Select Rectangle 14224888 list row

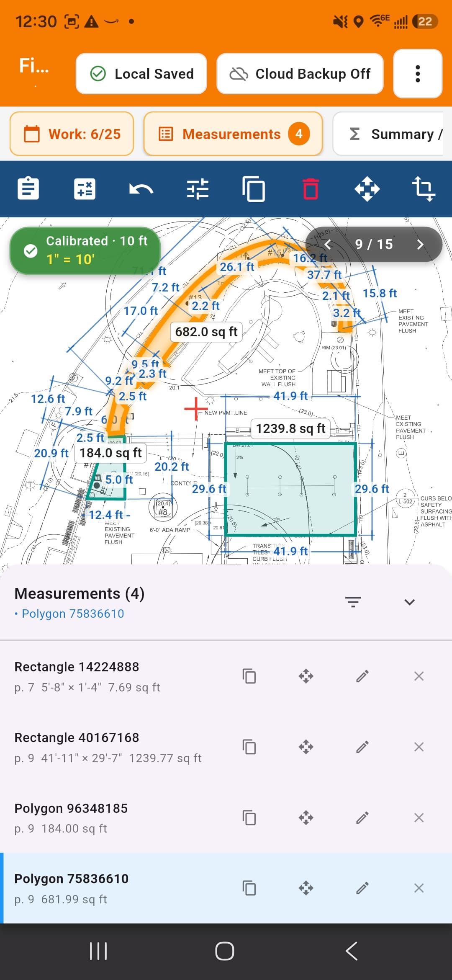(226, 676)
